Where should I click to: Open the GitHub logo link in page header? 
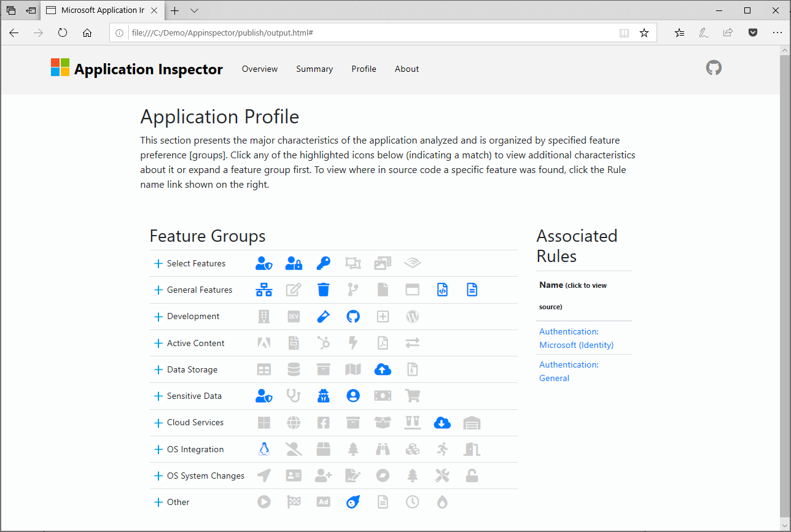pos(714,68)
